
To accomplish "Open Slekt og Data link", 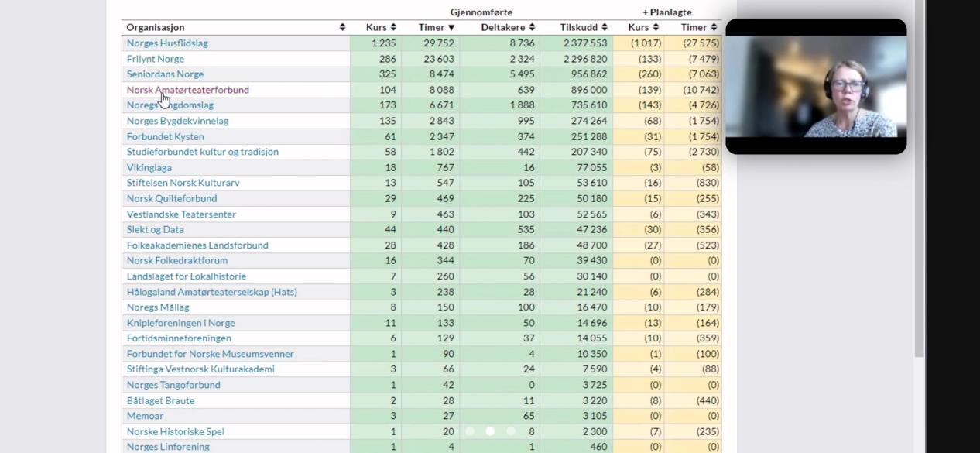I will 156,229.
